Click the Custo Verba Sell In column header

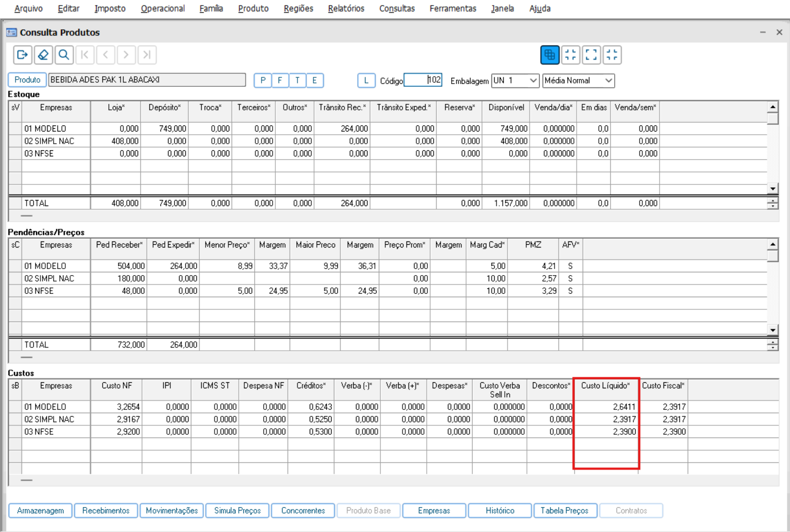tap(500, 389)
